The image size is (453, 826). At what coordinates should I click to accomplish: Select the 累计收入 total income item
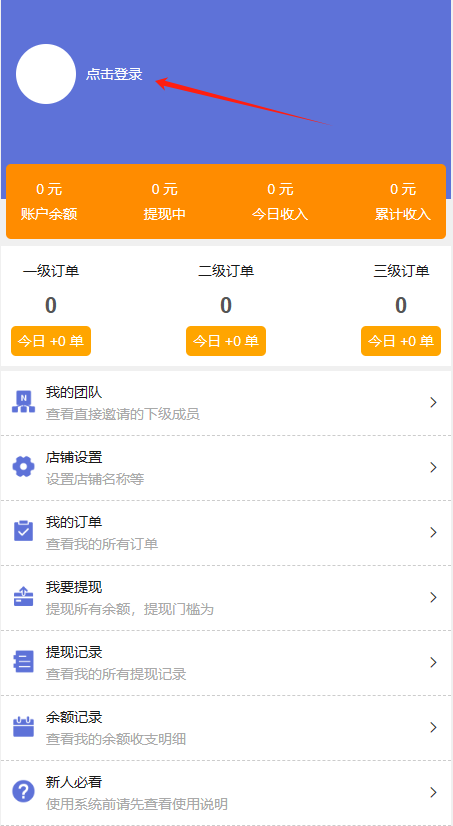[403, 202]
